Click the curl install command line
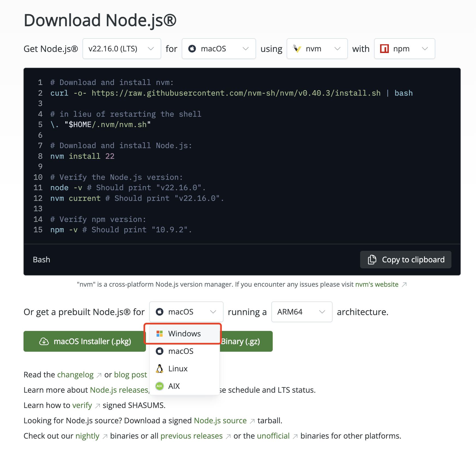 (x=231, y=93)
